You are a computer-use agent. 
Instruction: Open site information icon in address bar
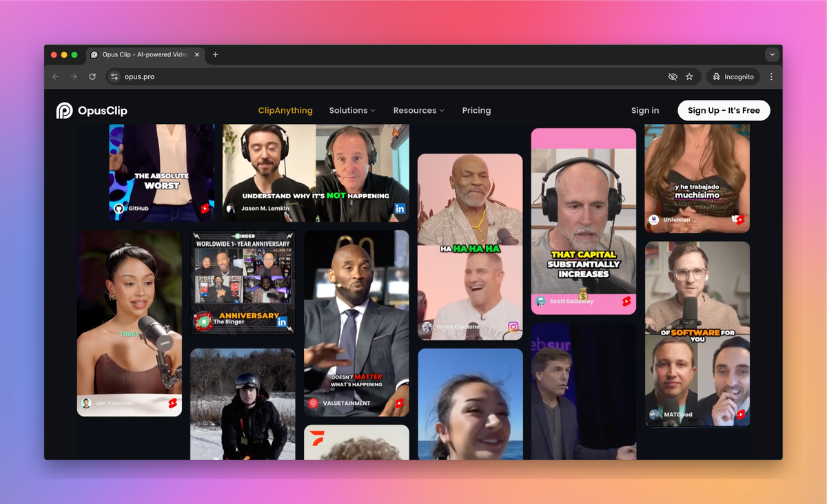tap(114, 76)
